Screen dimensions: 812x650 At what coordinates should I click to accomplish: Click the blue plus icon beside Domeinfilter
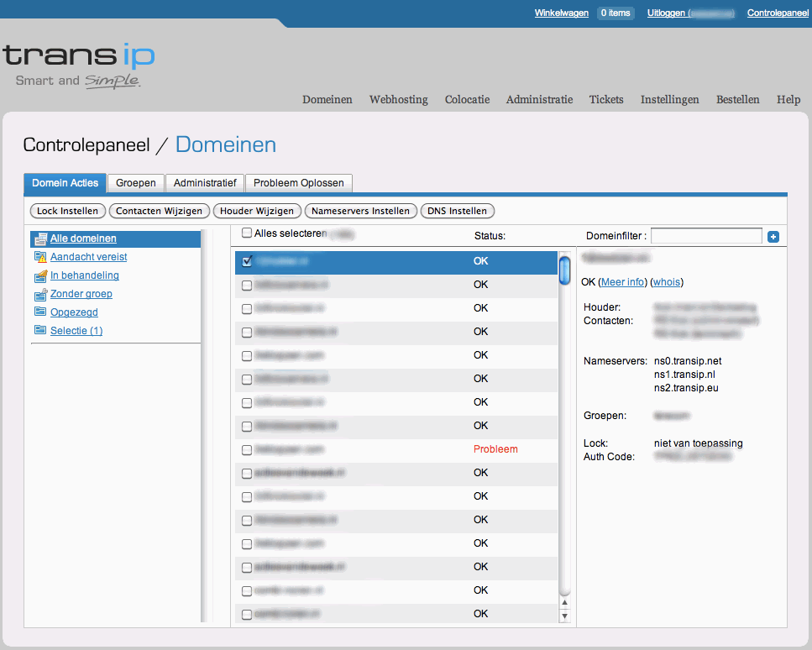773,237
